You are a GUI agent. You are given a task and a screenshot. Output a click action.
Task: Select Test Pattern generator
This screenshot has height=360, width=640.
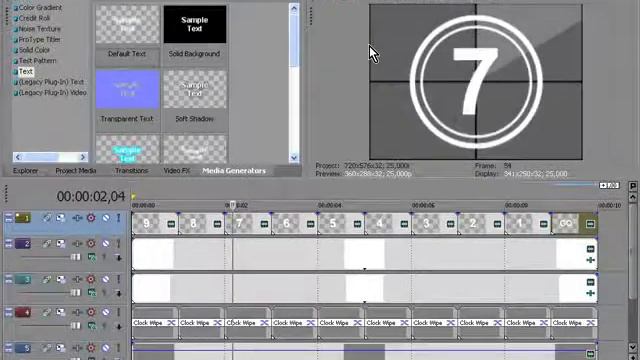[x=38, y=60]
